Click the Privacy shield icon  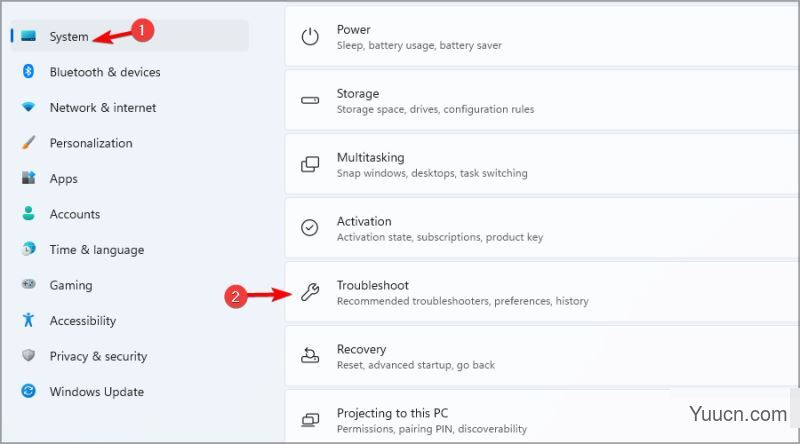point(29,355)
